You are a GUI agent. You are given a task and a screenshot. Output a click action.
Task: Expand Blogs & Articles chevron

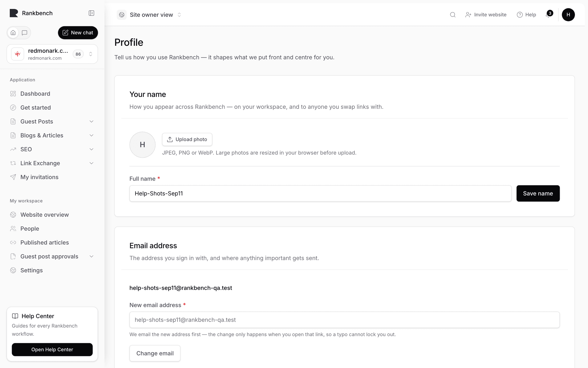pyautogui.click(x=91, y=135)
